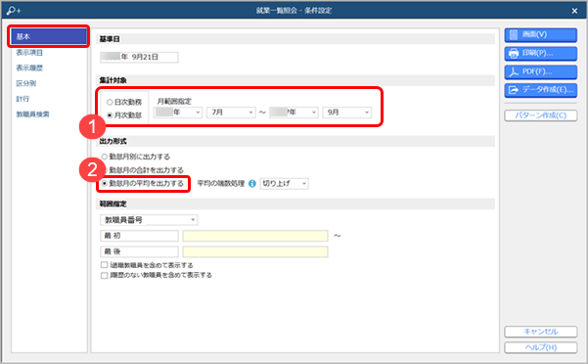Click the パターン作成(C) button
Image resolution: width=588 pixels, height=364 pixels.
[x=541, y=115]
